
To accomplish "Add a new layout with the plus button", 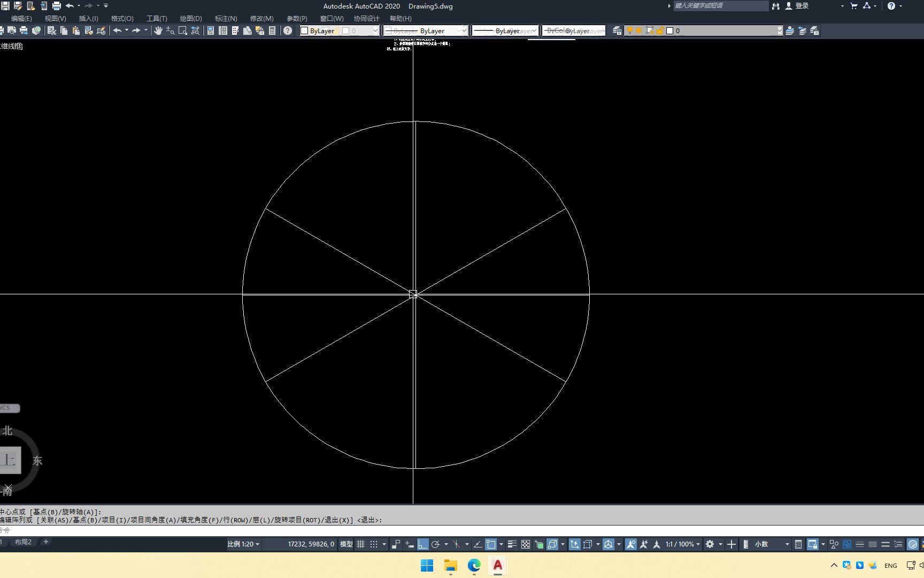I will pos(46,542).
